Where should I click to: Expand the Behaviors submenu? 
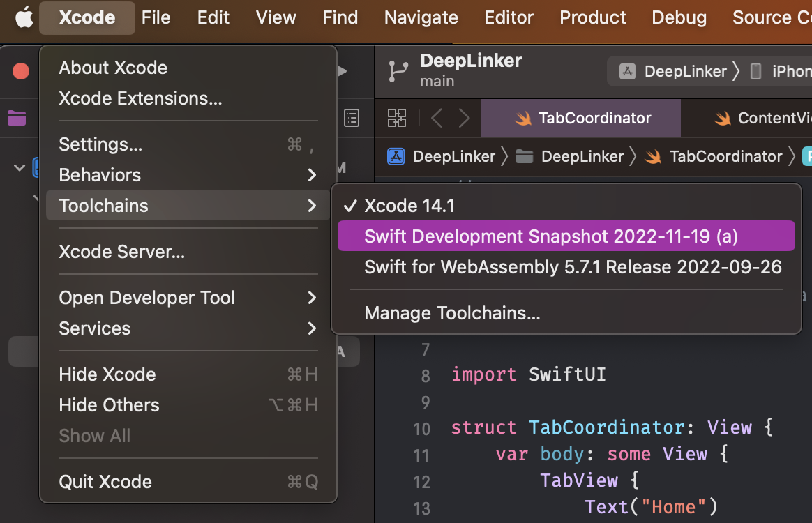[x=188, y=175]
